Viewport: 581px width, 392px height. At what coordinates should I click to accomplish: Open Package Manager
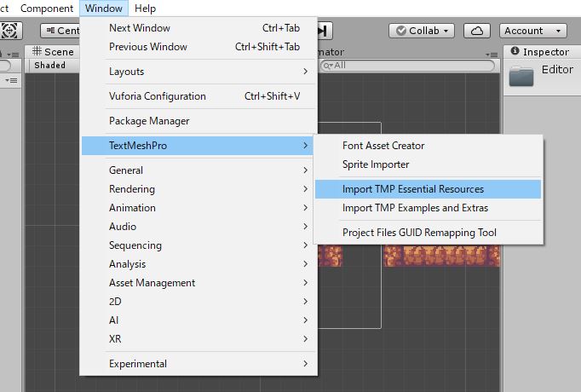point(199,121)
